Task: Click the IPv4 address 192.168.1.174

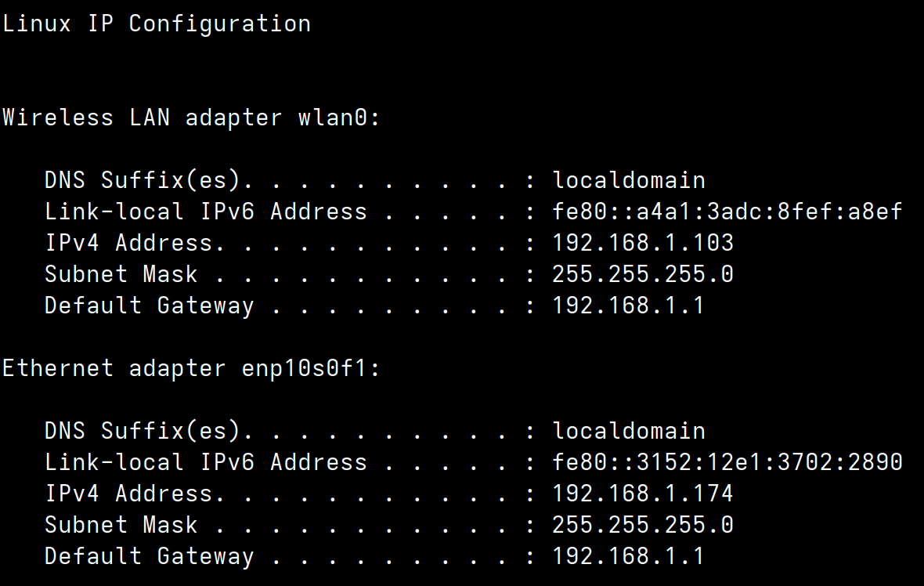Action: [x=643, y=494]
